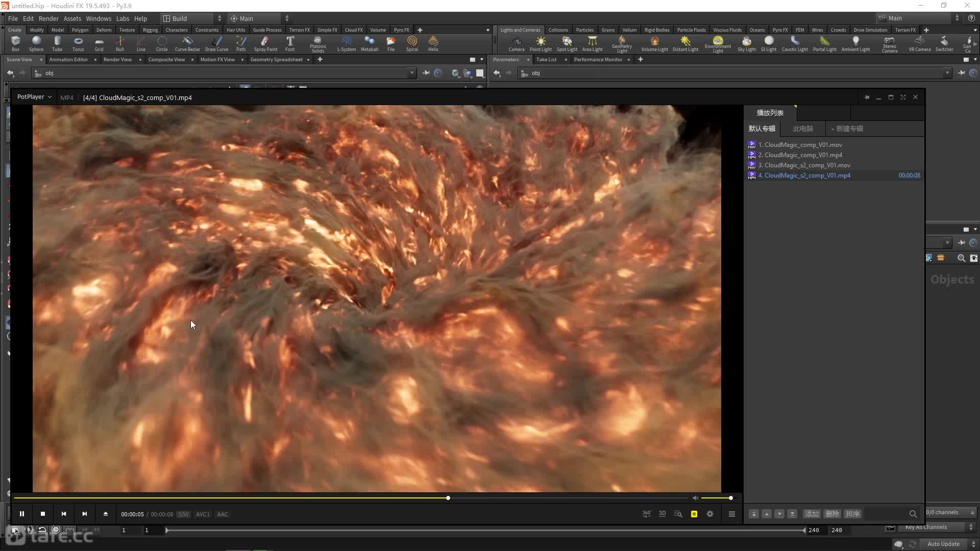Add a Metaball from the shelf
Viewport: 980px width, 551px height.
(370, 44)
